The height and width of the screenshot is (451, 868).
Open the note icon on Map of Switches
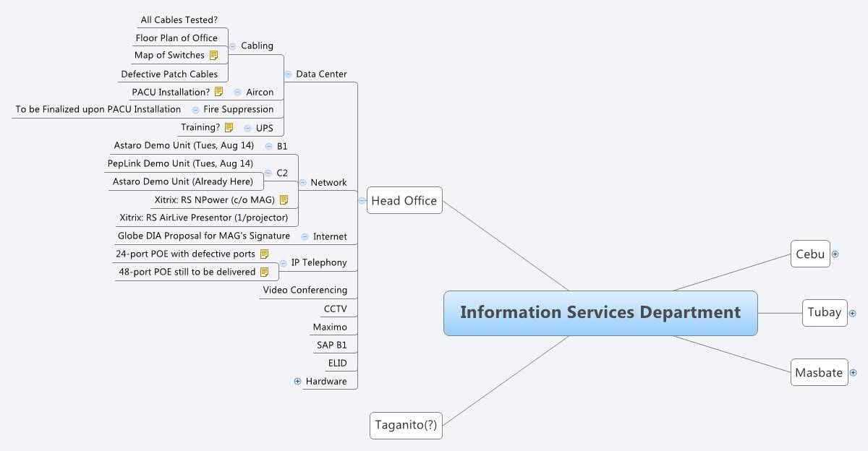pyautogui.click(x=214, y=54)
